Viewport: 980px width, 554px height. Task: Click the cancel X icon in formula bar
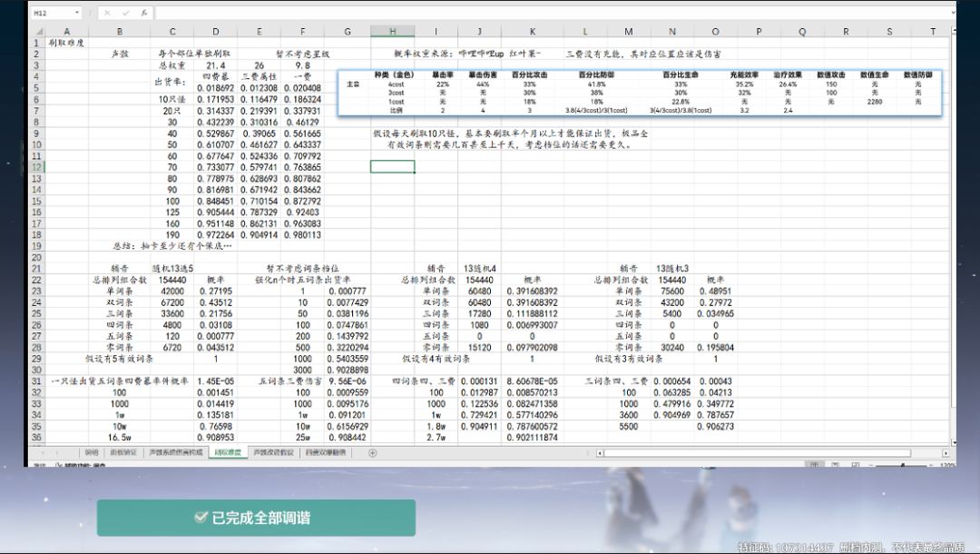107,13
